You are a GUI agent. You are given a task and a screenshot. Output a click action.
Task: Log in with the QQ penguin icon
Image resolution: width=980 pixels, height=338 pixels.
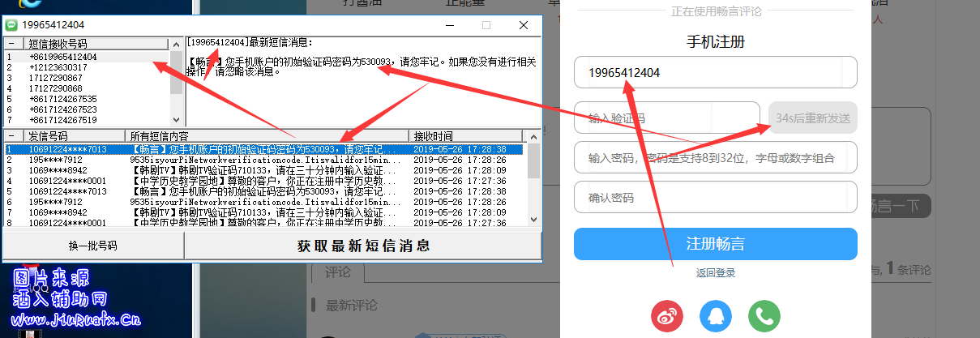coord(716,315)
